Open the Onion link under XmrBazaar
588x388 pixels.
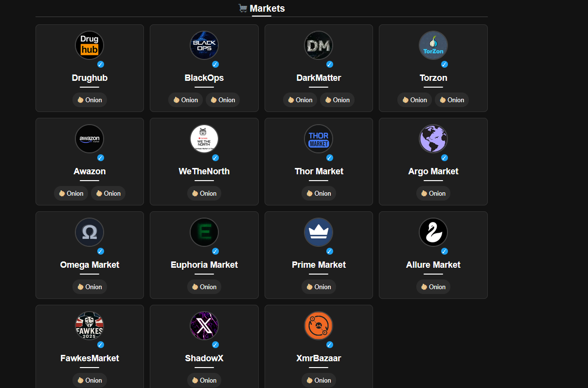tap(319, 380)
